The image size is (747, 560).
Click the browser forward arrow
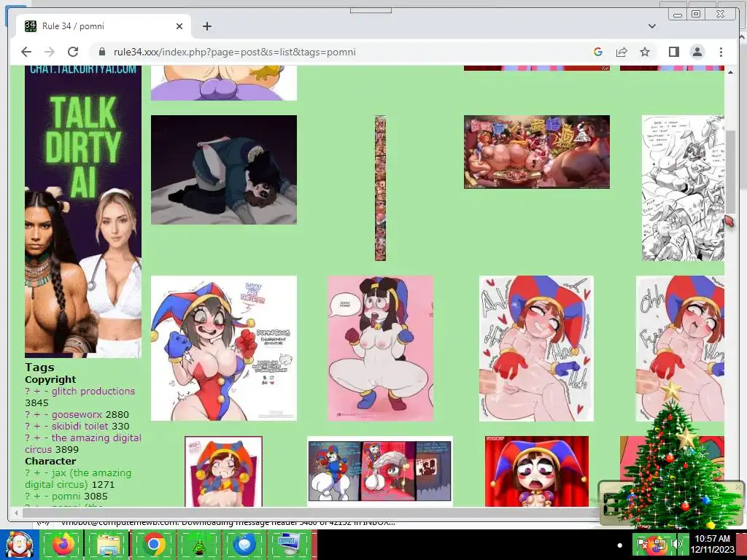[50, 52]
